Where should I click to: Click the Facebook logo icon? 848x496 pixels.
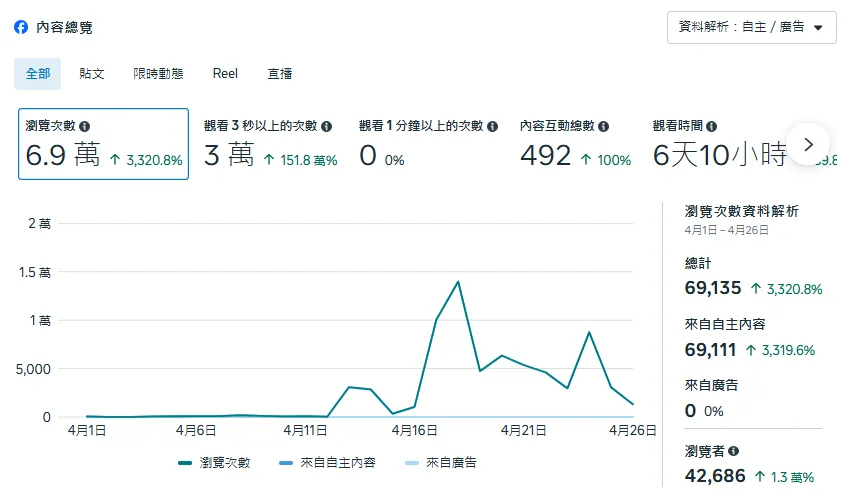point(21,28)
